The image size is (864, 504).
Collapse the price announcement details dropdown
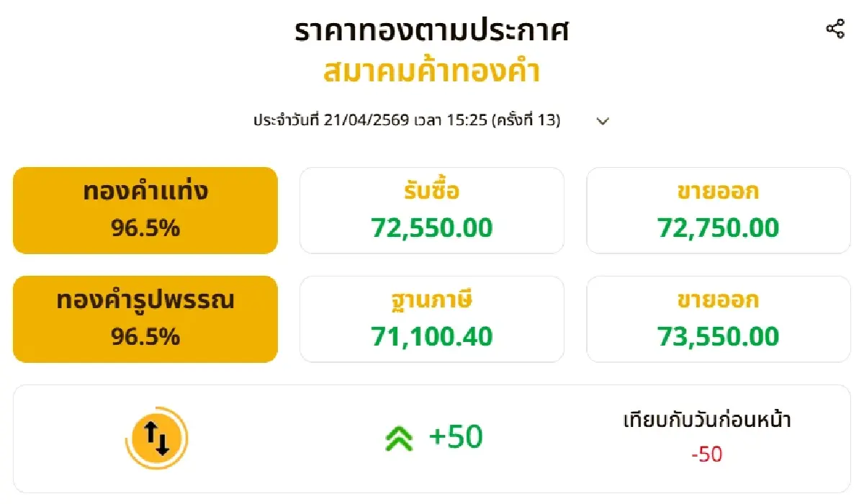603,121
